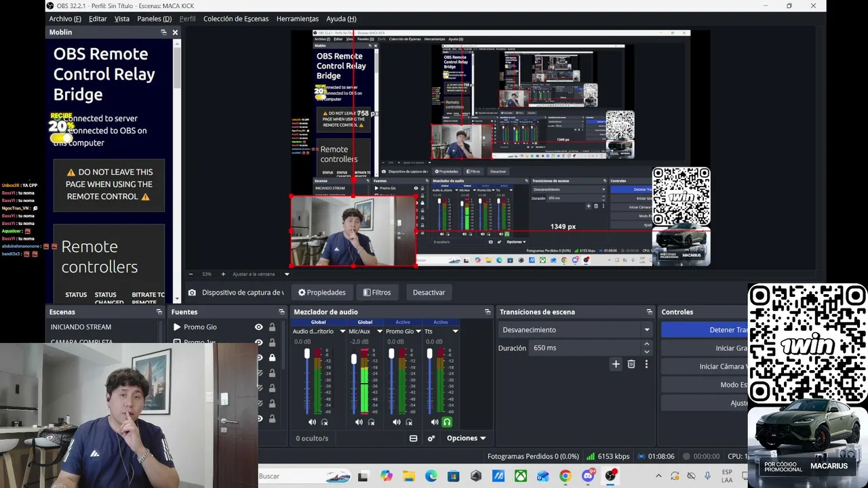Open the Paneles menu

tap(154, 19)
